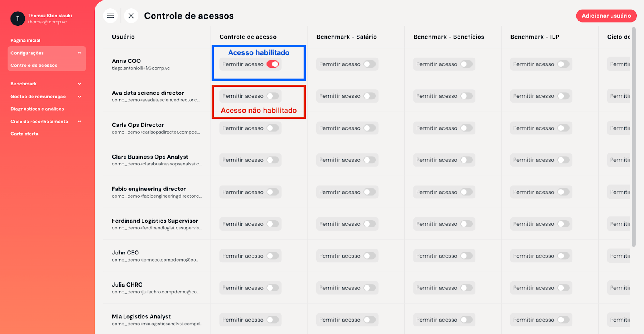Expand Gestão de remuneração menu

79,97
